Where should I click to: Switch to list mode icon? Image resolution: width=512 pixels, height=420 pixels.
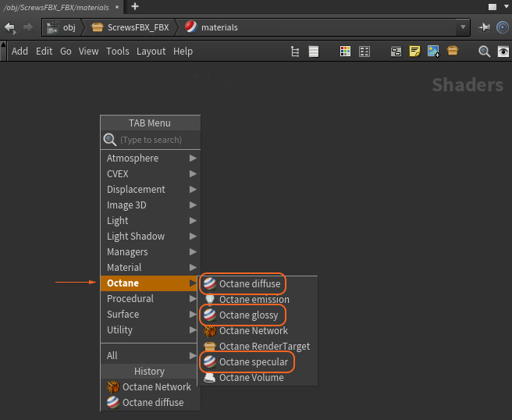coord(314,52)
